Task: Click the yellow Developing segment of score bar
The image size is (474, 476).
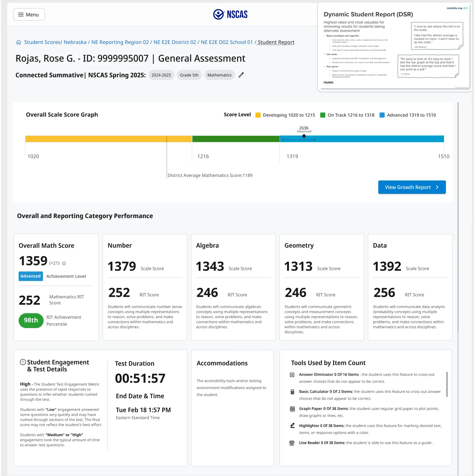Action: [109, 139]
